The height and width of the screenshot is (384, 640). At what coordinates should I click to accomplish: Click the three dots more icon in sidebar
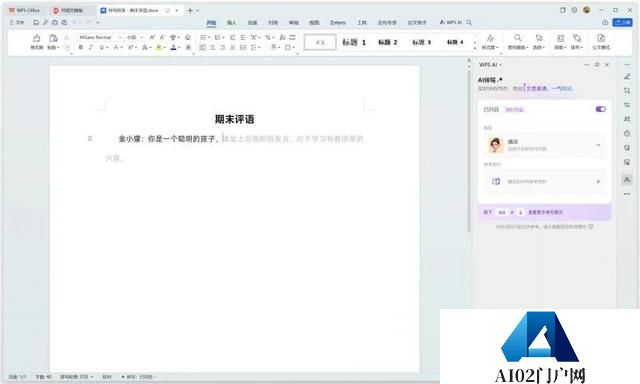click(x=627, y=194)
